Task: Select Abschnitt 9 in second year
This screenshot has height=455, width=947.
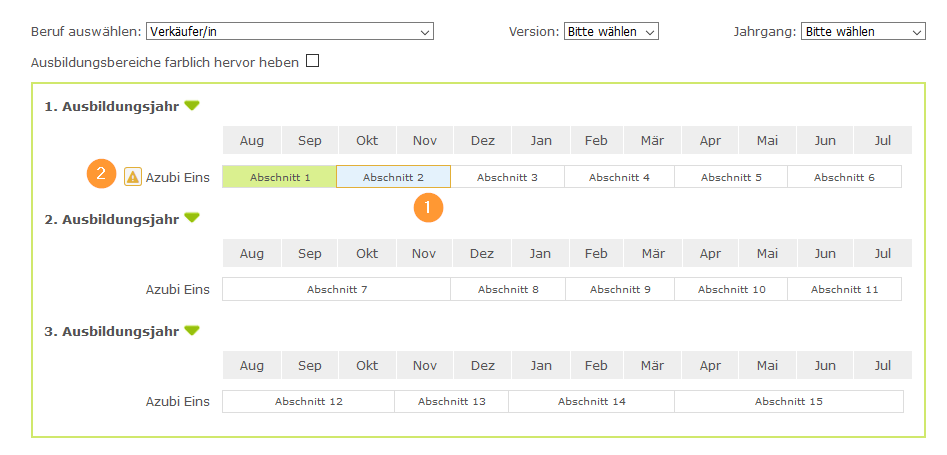Action: 620,289
